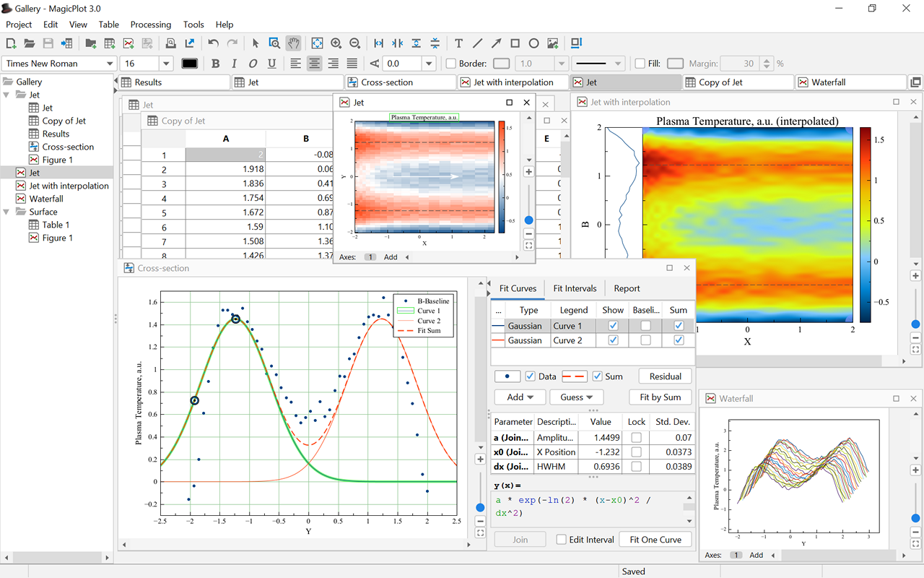Click the zoom in magnifier icon

click(336, 43)
